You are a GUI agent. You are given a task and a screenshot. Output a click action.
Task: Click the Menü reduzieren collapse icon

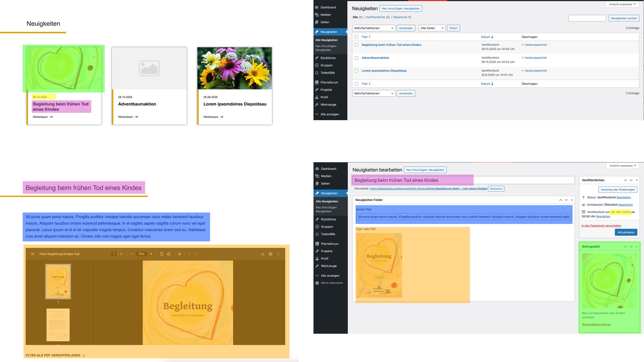(317, 283)
